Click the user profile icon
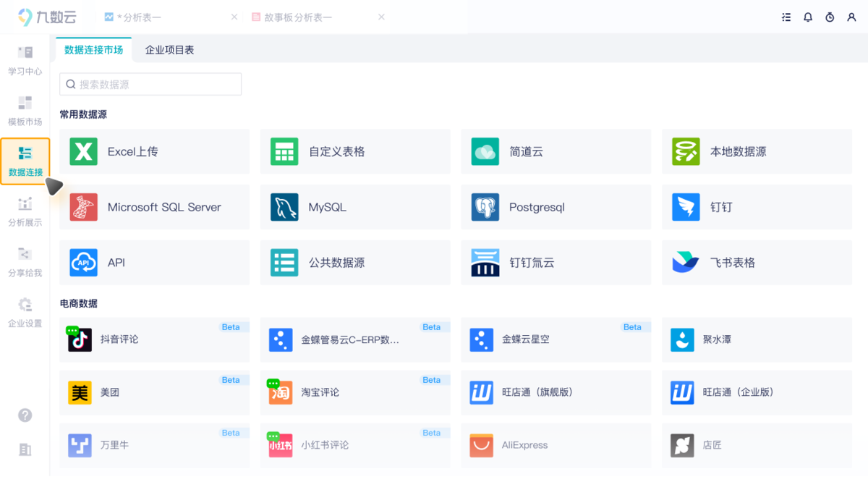Image resolution: width=868 pixels, height=482 pixels. click(x=851, y=17)
